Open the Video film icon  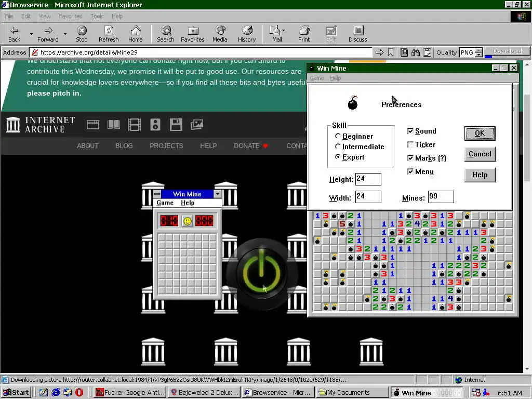pyautogui.click(x=135, y=125)
